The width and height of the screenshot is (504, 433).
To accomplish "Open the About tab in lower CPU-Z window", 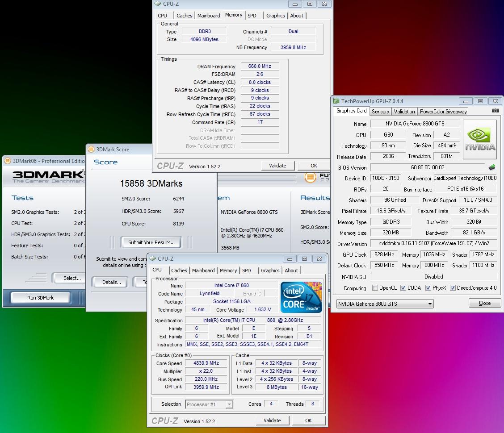I will [291, 271].
